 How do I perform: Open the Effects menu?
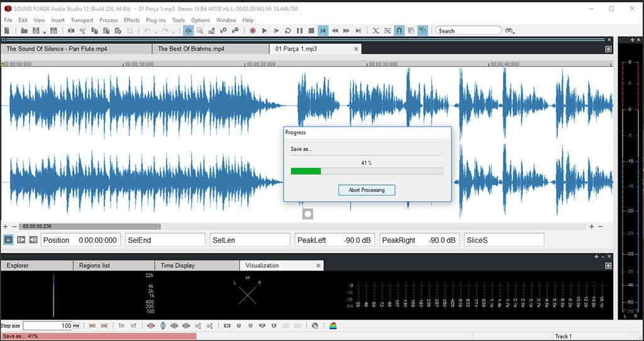[x=132, y=20]
